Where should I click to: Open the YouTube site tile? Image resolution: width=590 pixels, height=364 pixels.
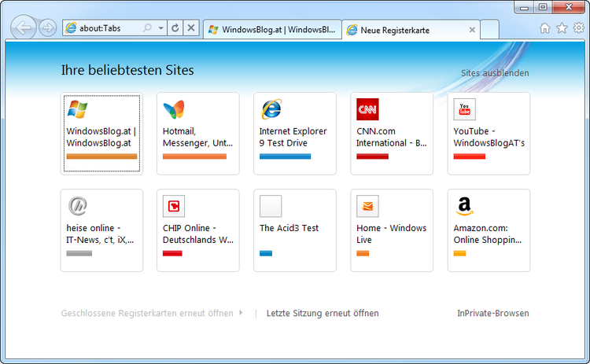[488, 133]
